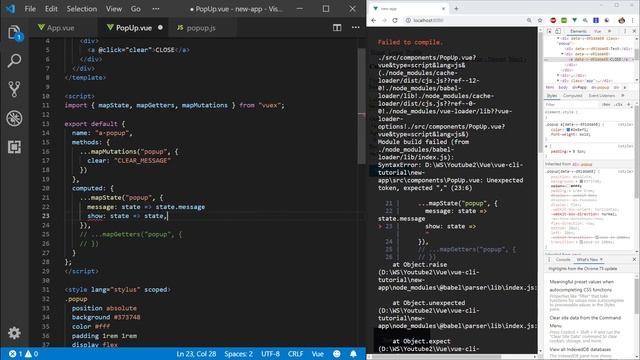Click the VS Code editor minimap scrollbar
Screen dimensions: 640x360
362,106
